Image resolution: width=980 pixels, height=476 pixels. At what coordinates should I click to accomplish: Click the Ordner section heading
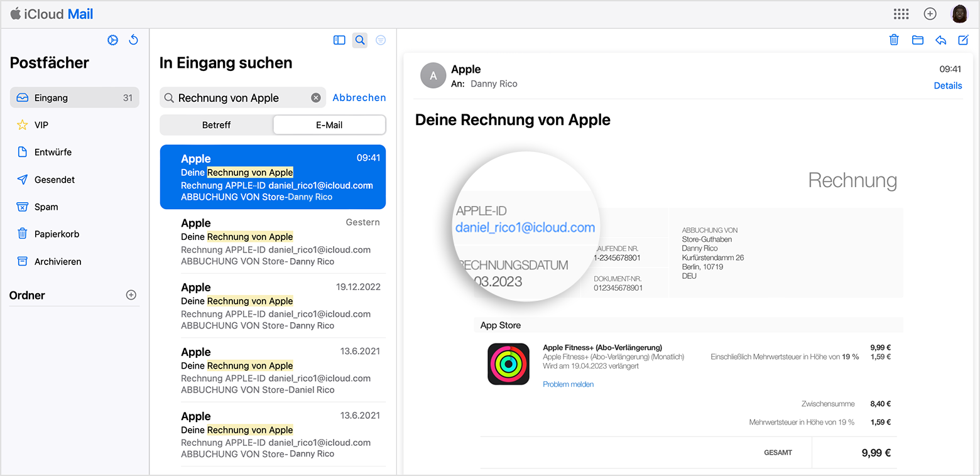27,295
